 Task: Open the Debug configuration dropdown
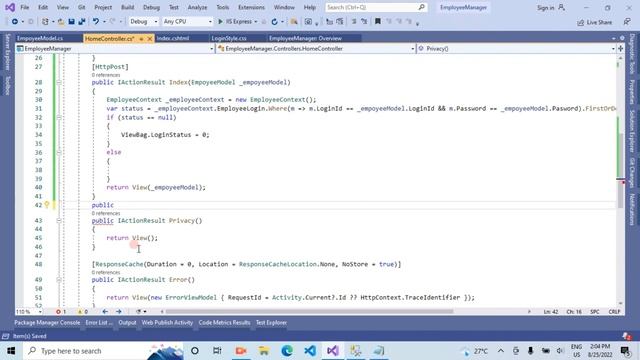tap(143, 21)
